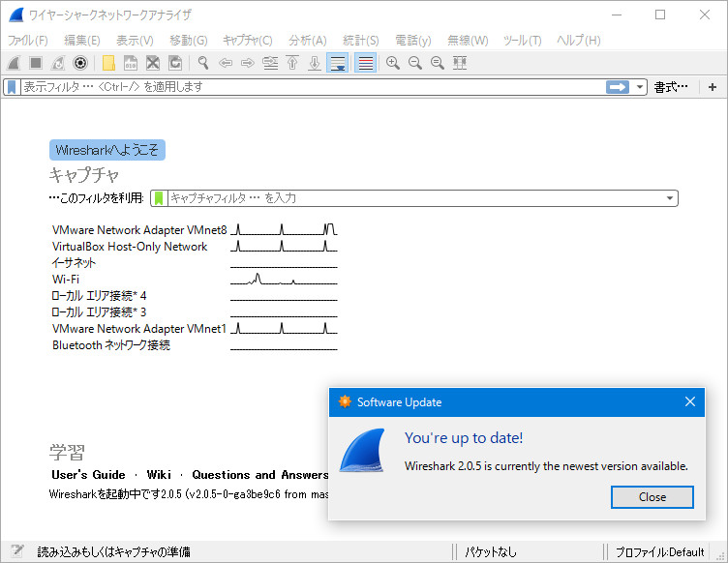Open Questions and Answers link
728x563 pixels.
[x=260, y=475]
